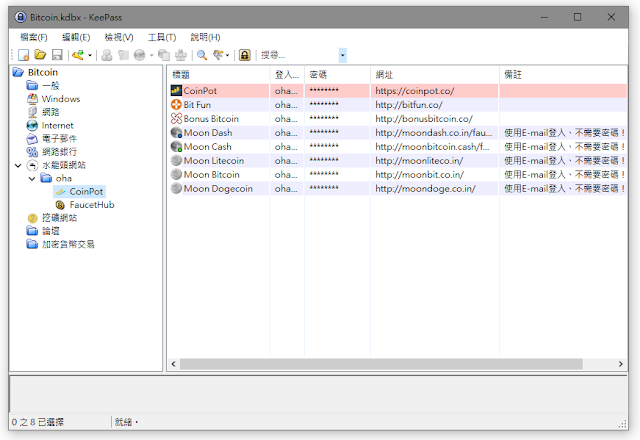The height and width of the screenshot is (440, 640).
Task: Sort by the 備註 column header
Action: click(563, 75)
